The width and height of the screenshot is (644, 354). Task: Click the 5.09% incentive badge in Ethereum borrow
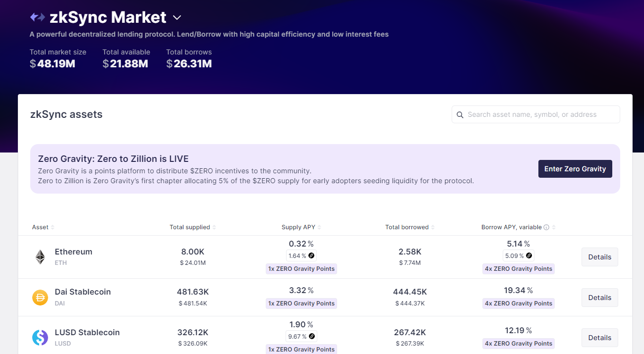[519, 256]
